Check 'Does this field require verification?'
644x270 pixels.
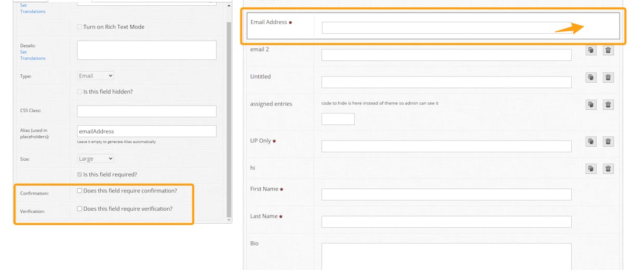[x=79, y=209]
